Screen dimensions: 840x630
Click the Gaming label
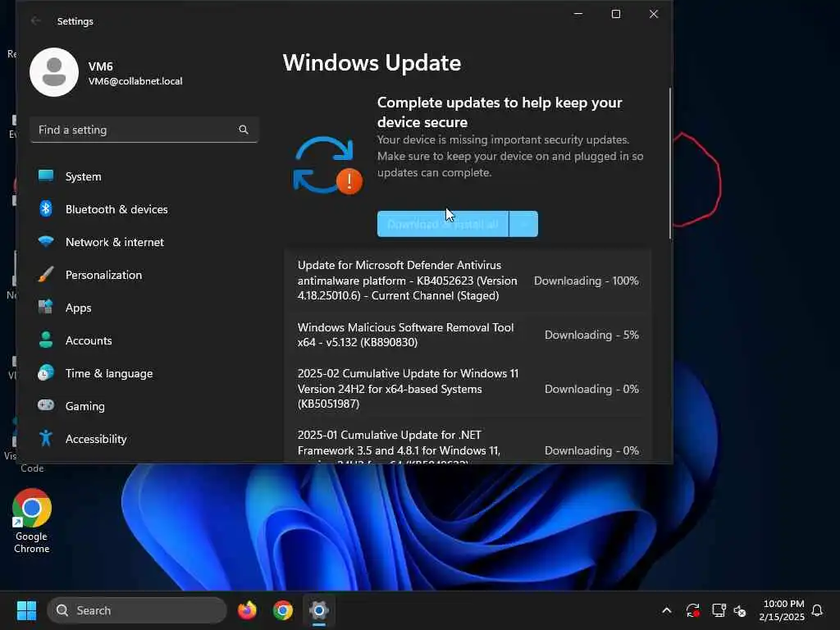point(84,405)
